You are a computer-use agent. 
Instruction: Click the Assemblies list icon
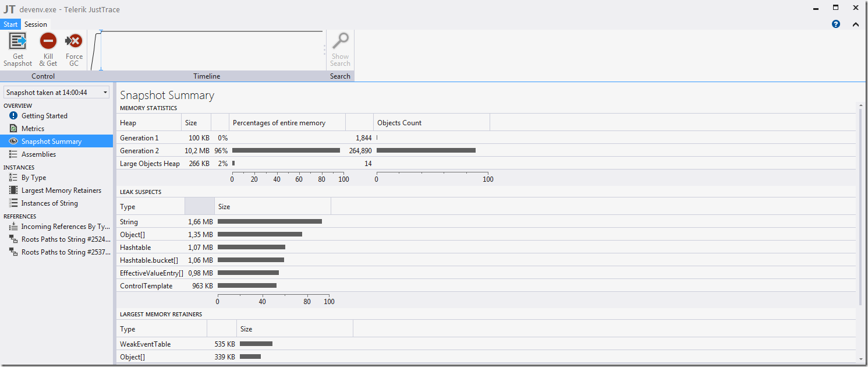(x=13, y=154)
